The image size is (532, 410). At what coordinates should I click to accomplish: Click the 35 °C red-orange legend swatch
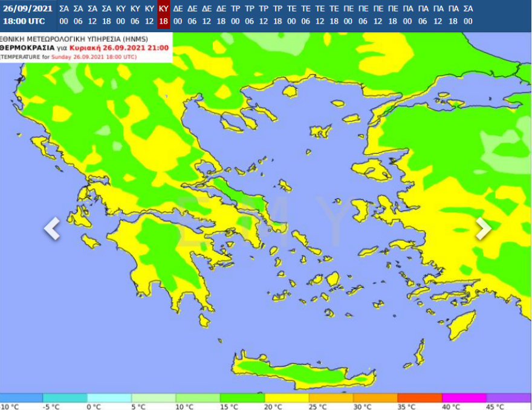click(x=420, y=397)
